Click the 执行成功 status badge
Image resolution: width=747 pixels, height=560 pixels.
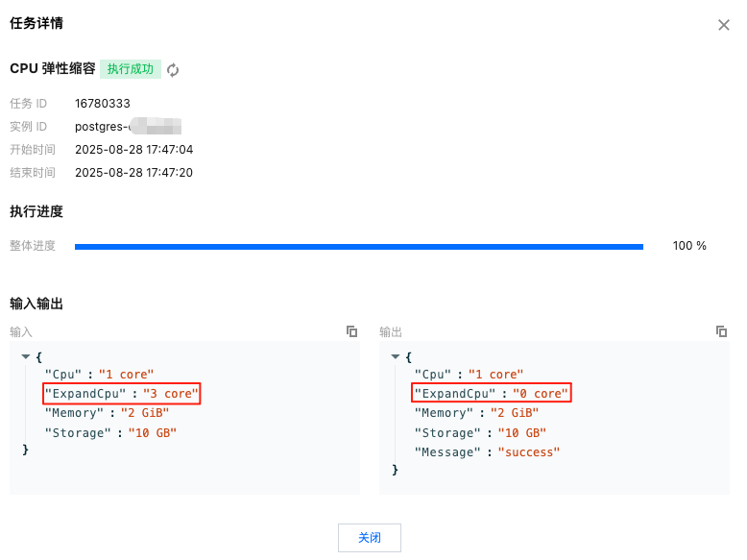click(131, 69)
